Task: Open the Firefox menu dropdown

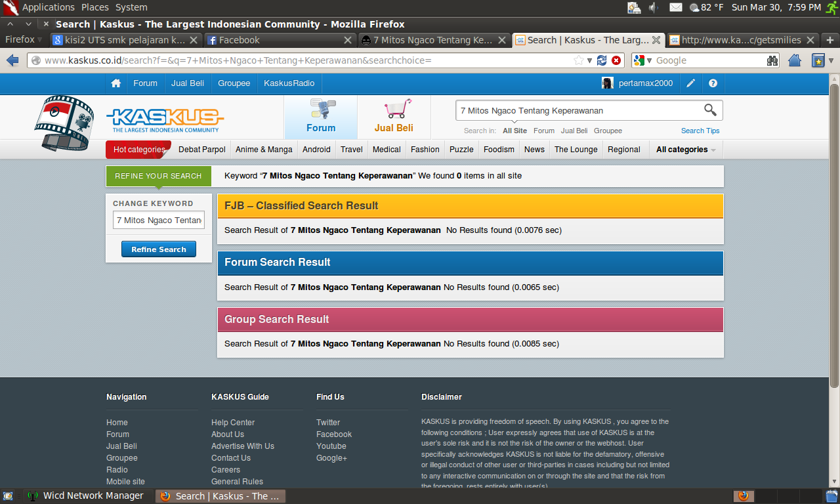Action: click(24, 39)
